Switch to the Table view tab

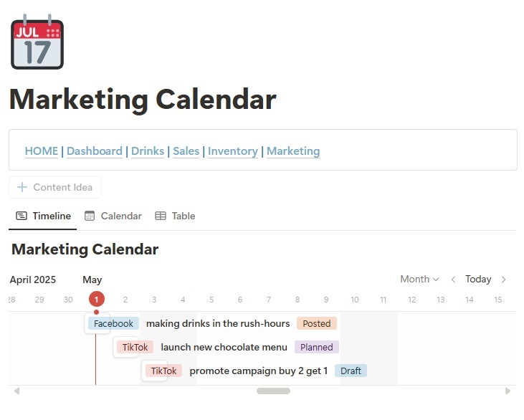pyautogui.click(x=175, y=216)
